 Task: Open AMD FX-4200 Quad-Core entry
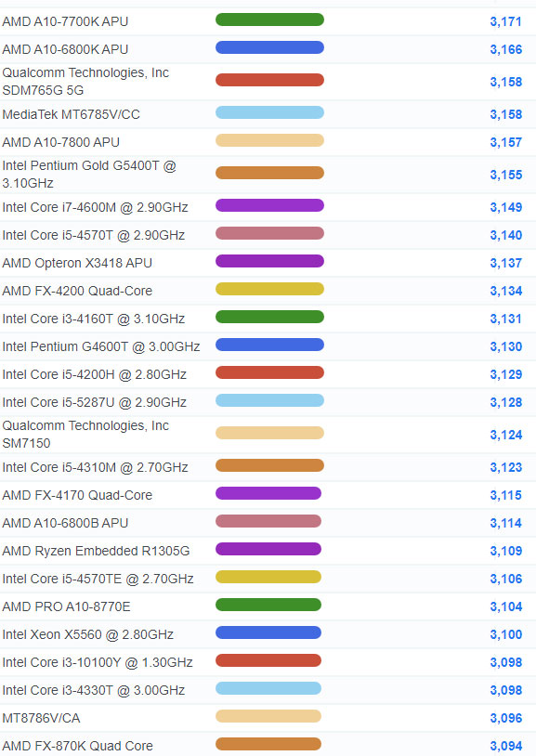pos(77,292)
